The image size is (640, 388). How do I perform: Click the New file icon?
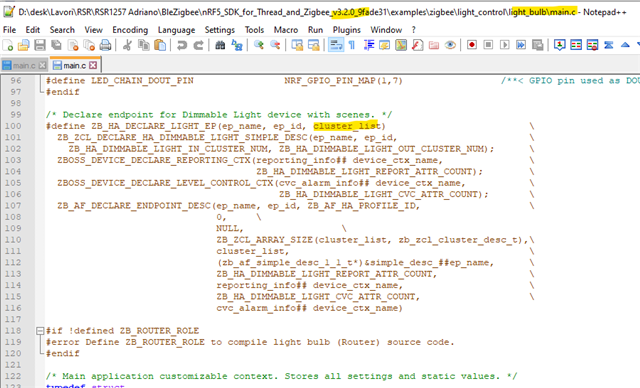coord(8,45)
